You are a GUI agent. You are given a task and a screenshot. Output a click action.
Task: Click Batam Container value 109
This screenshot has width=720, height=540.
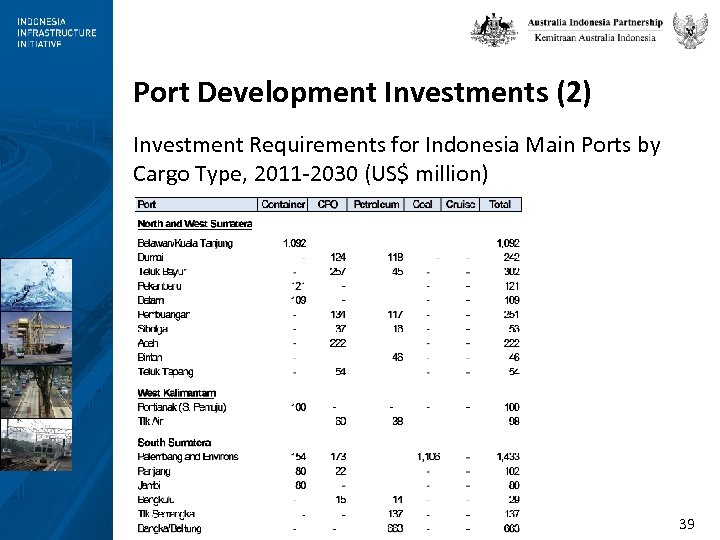click(x=298, y=300)
